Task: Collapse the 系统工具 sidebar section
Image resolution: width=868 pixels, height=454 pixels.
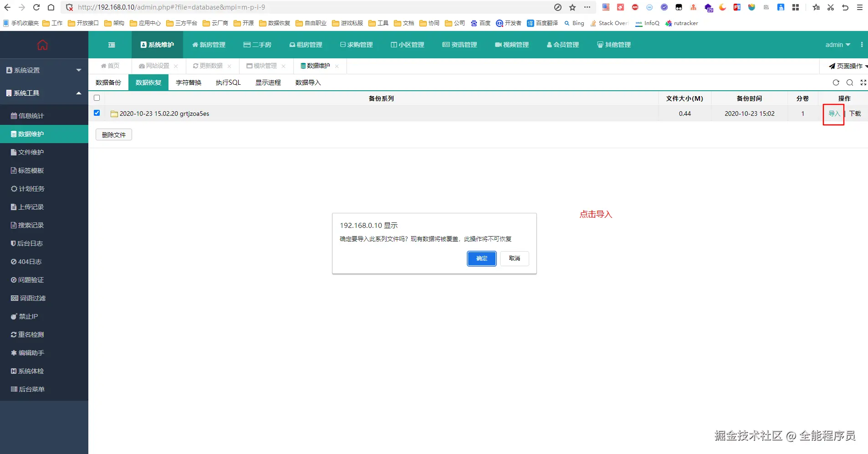Action: pos(44,93)
